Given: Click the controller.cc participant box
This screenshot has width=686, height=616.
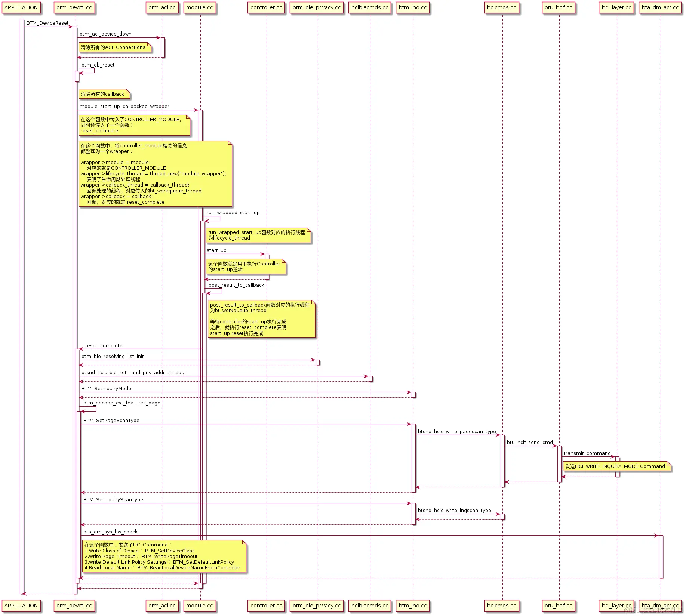Looking at the screenshot, I should tap(266, 7).
